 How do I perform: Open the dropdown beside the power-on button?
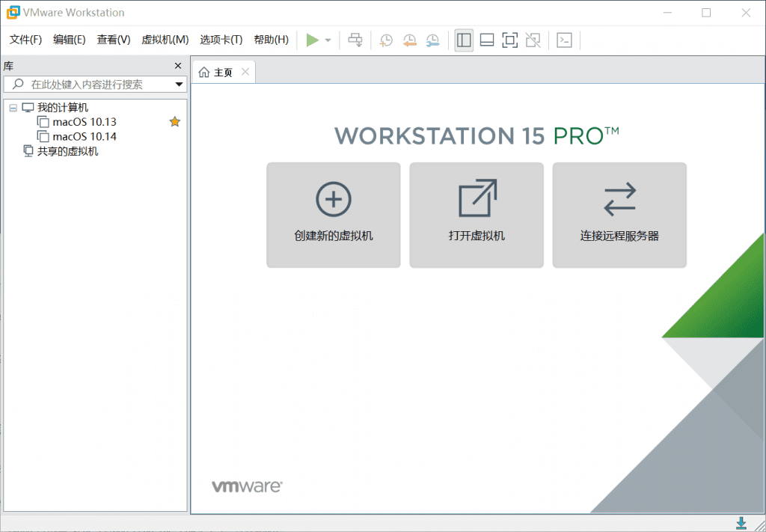click(327, 40)
